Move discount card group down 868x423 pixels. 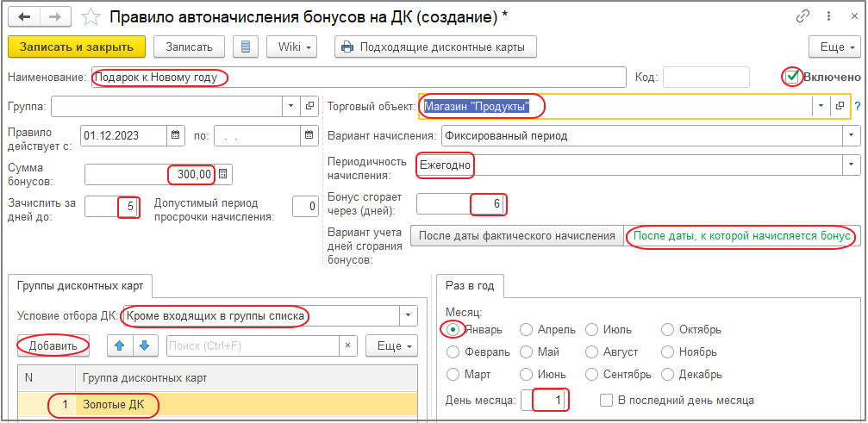pos(145,345)
